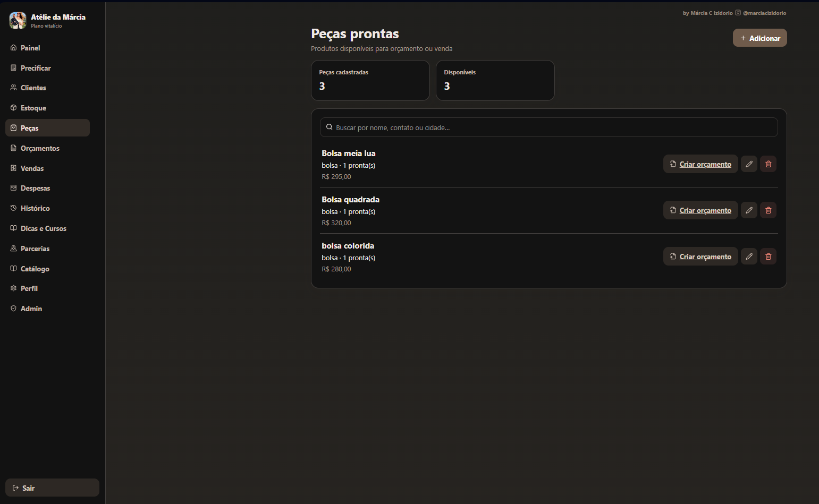Edit the Bolsa meia lua item
Viewport: 819px width, 504px height.
[x=749, y=164]
